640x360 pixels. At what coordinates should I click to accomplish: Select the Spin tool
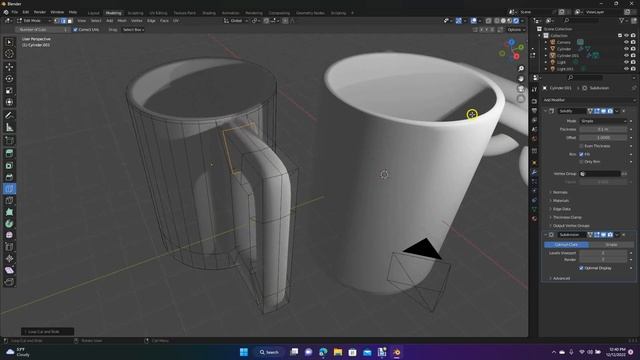[9, 224]
